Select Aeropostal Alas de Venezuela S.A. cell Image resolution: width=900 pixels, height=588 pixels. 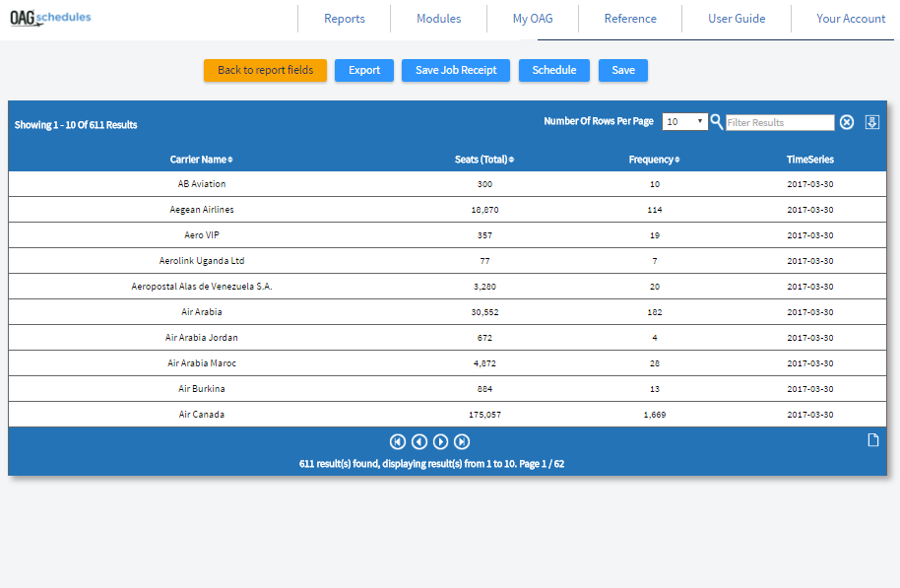(x=202, y=286)
